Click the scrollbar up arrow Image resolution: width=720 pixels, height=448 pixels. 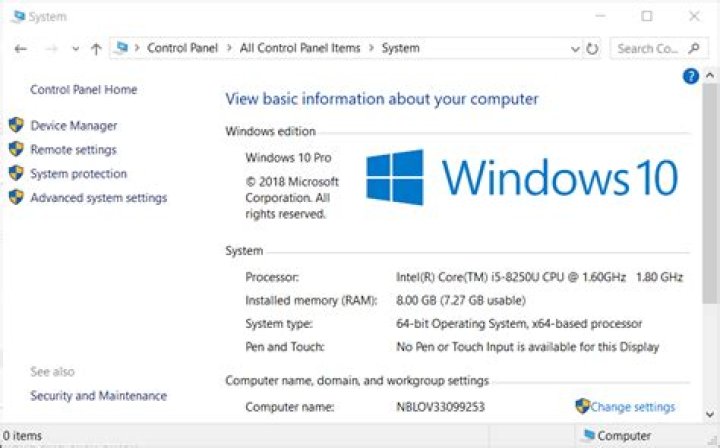(x=710, y=75)
